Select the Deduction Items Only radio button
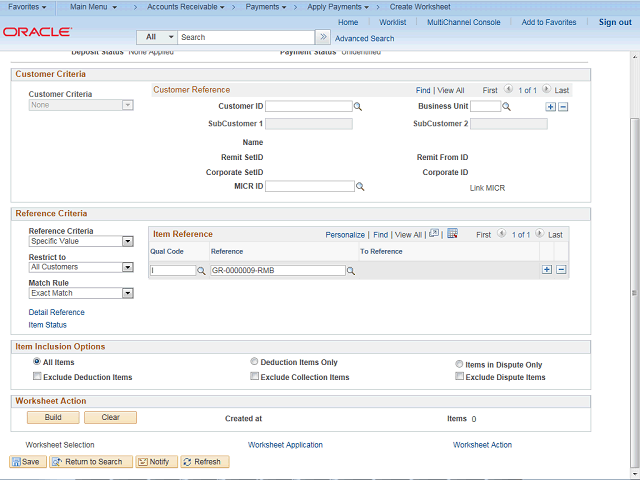This screenshot has height=480, width=640. [254, 362]
